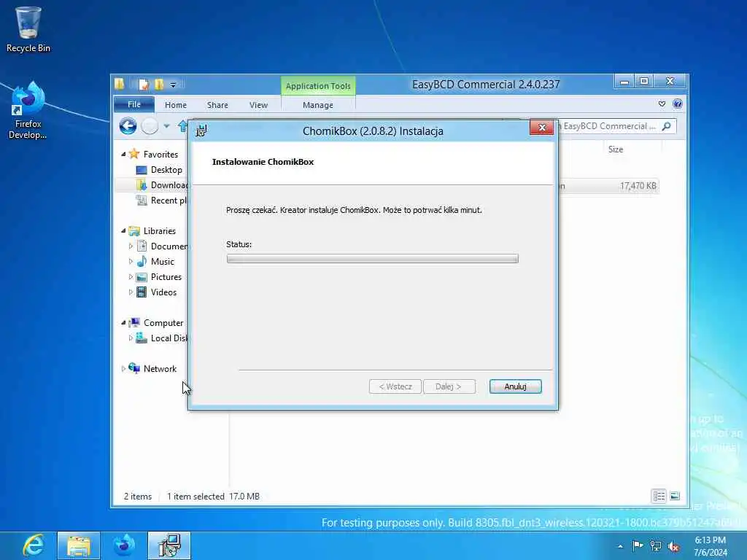
Task: Activate the ChomikBox installer taskbar button
Action: [x=169, y=545]
